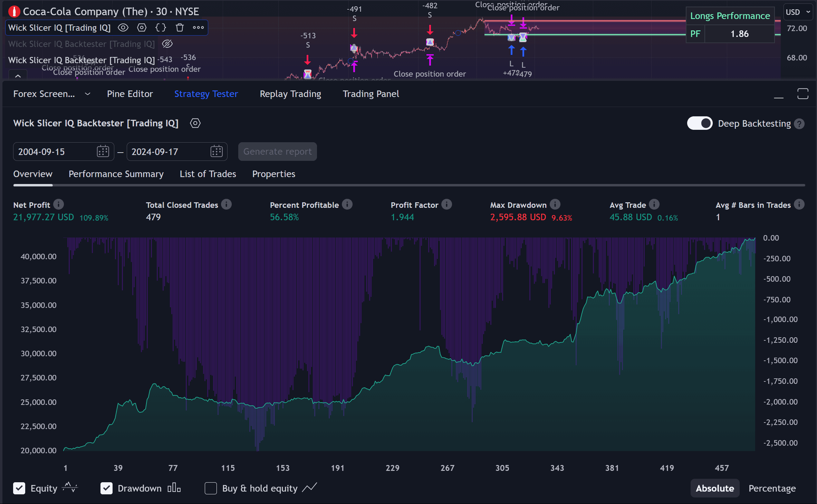Show Deep Backtesting help info
Viewport: 817px width, 504px height.
click(x=799, y=124)
